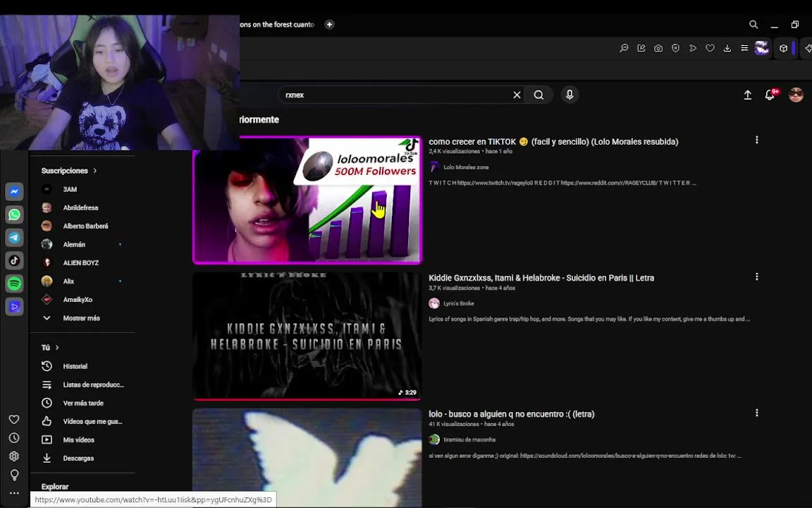The image size is (812, 508).
Task: Bookmark the page with the toolbar heart icon
Action: (x=710, y=48)
